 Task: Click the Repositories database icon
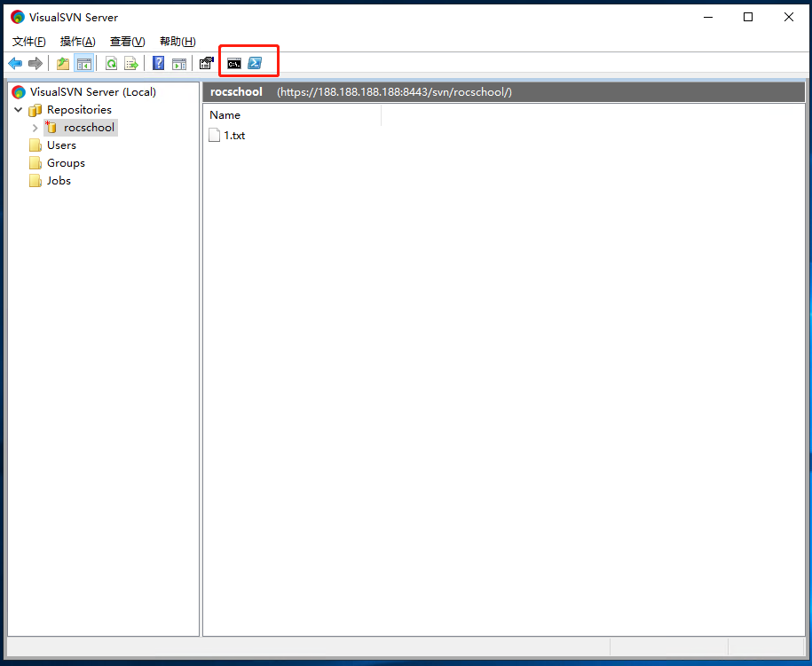[35, 110]
